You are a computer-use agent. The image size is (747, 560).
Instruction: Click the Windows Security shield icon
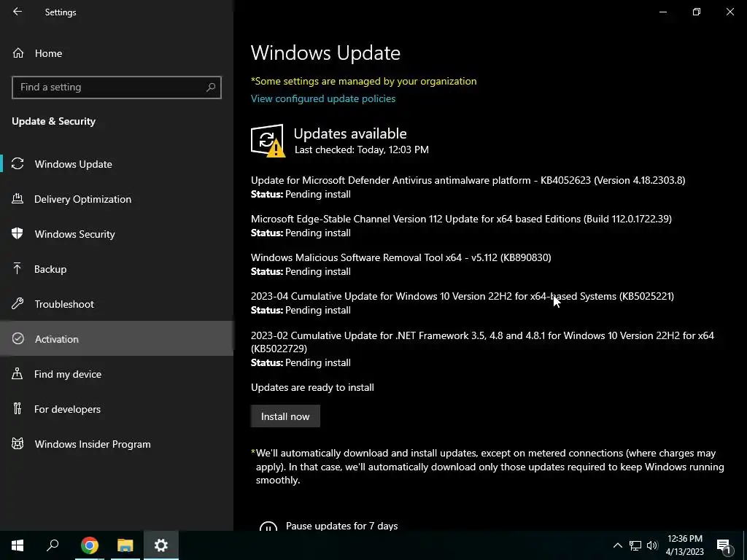pyautogui.click(x=18, y=233)
